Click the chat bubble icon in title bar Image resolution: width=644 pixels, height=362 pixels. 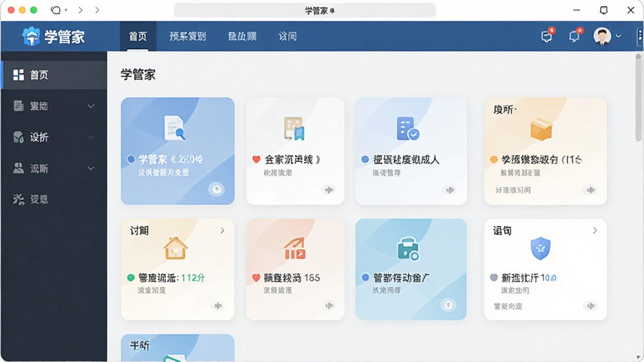coord(55,10)
